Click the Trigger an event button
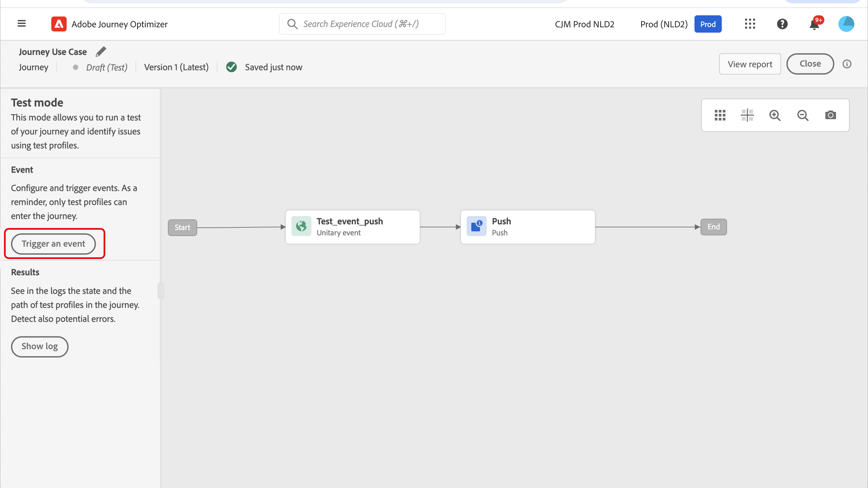 (x=53, y=243)
